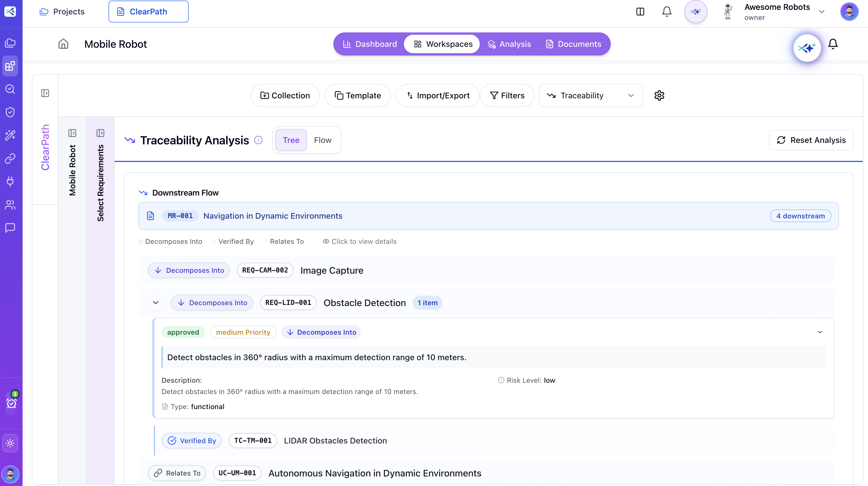868x486 pixels.
Task: Switch to the Analysis tab
Action: tap(509, 44)
